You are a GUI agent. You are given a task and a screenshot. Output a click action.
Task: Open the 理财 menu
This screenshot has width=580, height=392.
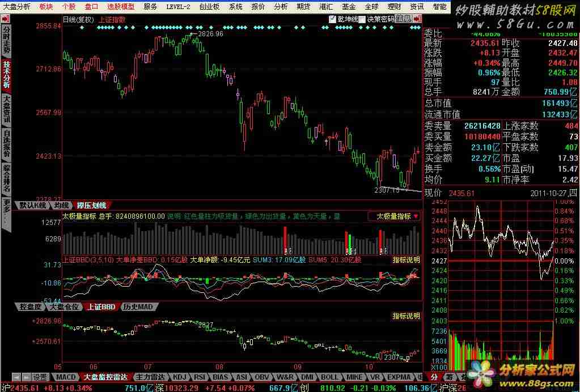click(394, 7)
